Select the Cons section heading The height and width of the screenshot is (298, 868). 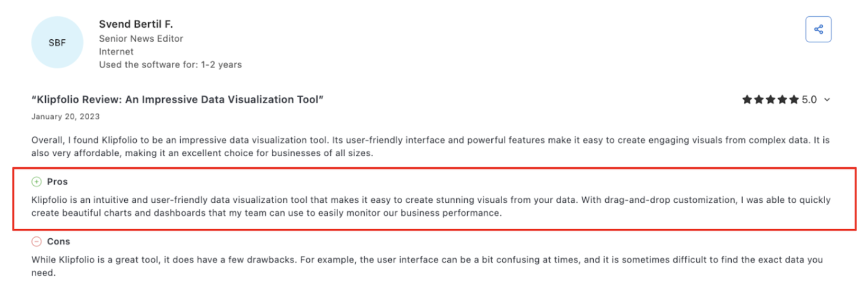58,241
